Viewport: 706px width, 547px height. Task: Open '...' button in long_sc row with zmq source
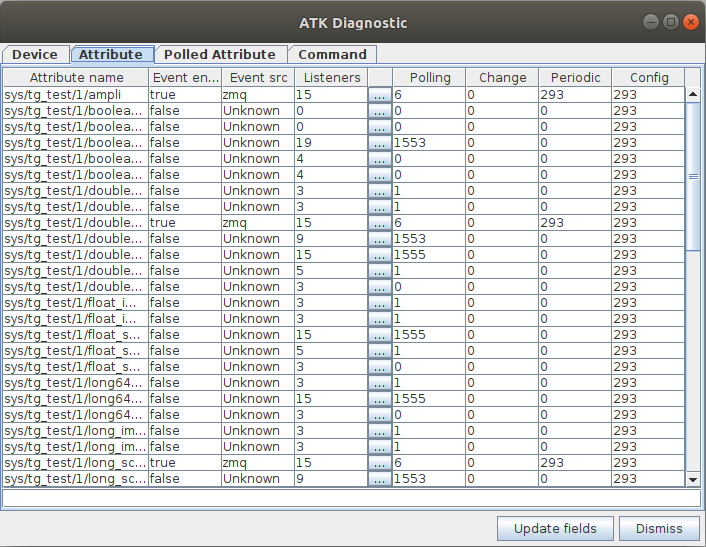point(380,463)
